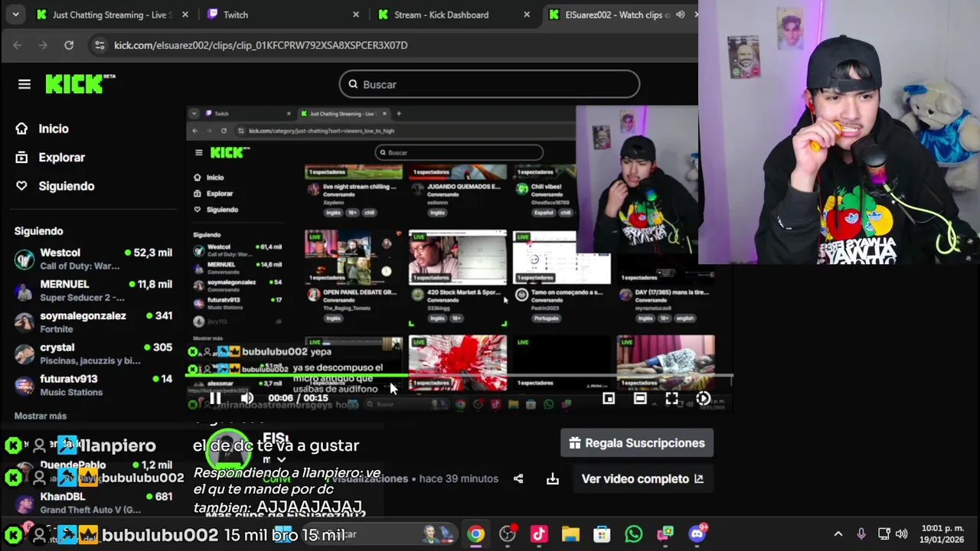
Task: Switch to Stream - Kick Dashboard tab
Action: (454, 15)
